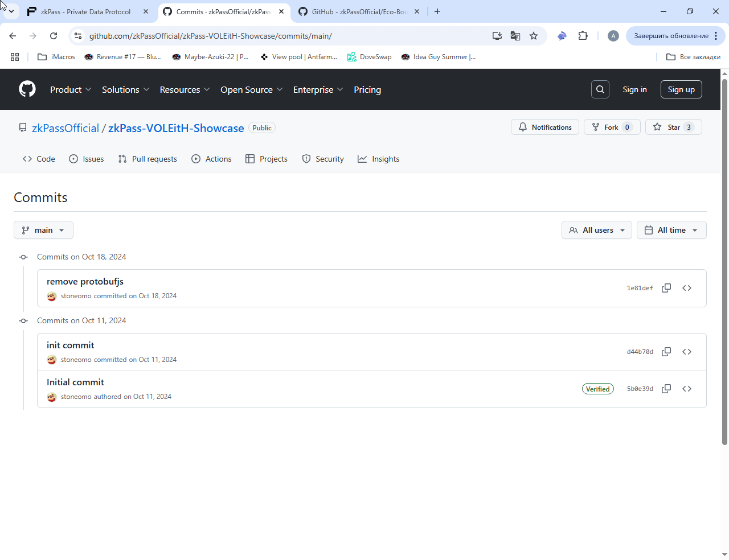Open the Pull requests tab
This screenshot has height=560, width=729.
(x=148, y=159)
